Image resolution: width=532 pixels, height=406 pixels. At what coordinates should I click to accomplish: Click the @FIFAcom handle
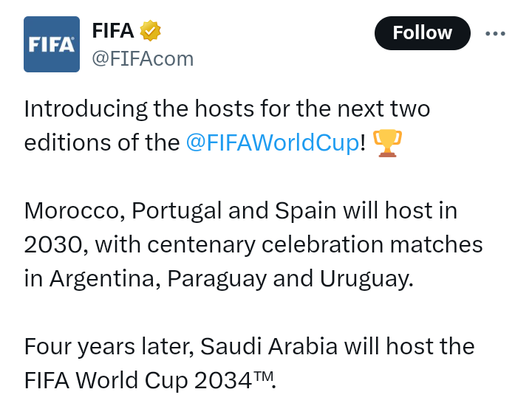coord(143,58)
